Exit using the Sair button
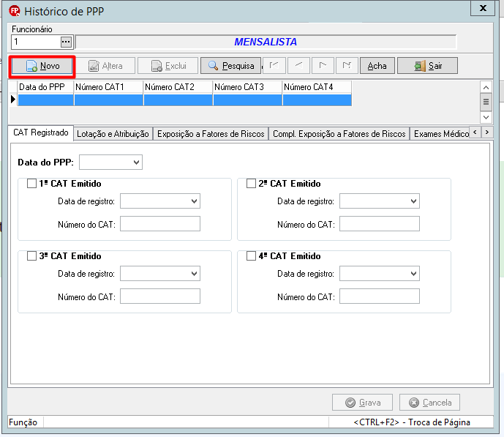Screen dimensions: 504x437 [427, 66]
